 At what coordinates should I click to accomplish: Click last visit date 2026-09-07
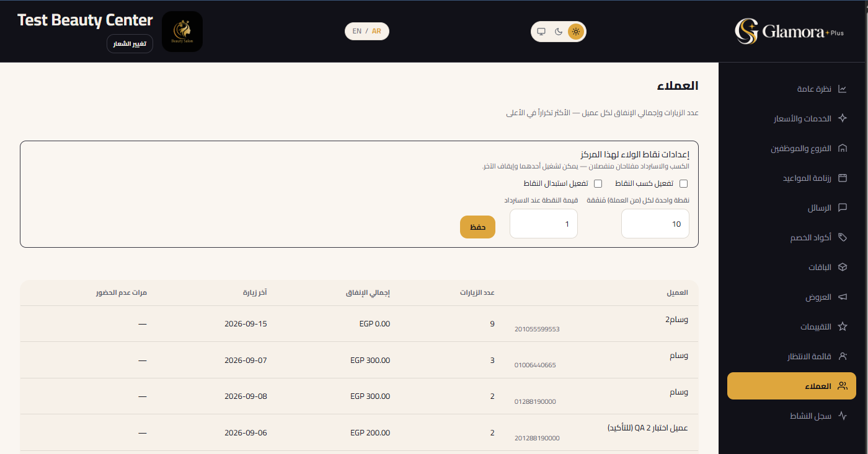[246, 360]
